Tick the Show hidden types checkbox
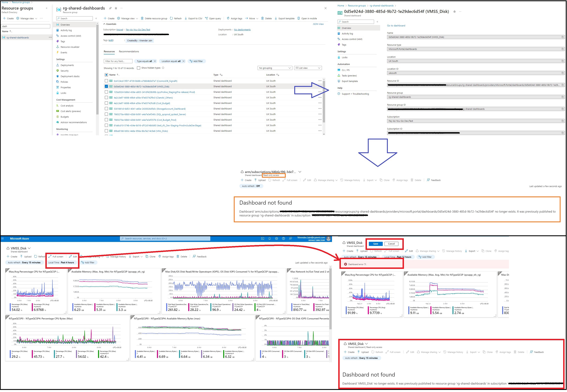Viewport: 567px width, 392px height. [x=139, y=68]
